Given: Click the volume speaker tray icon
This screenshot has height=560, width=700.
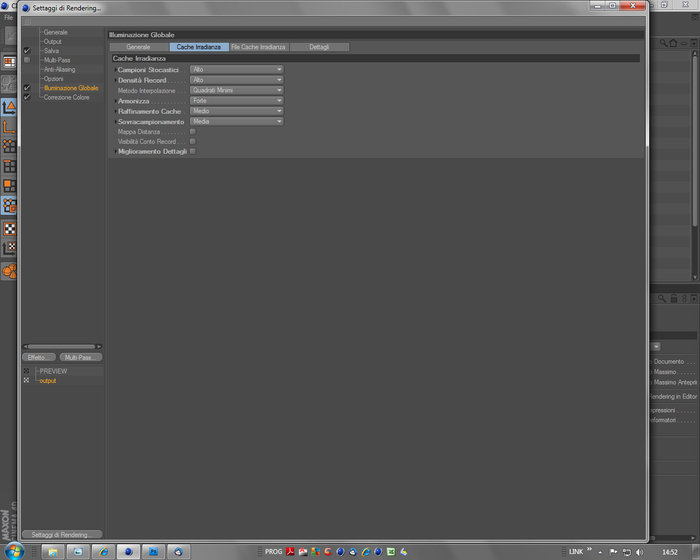Looking at the screenshot, I should click(x=639, y=552).
